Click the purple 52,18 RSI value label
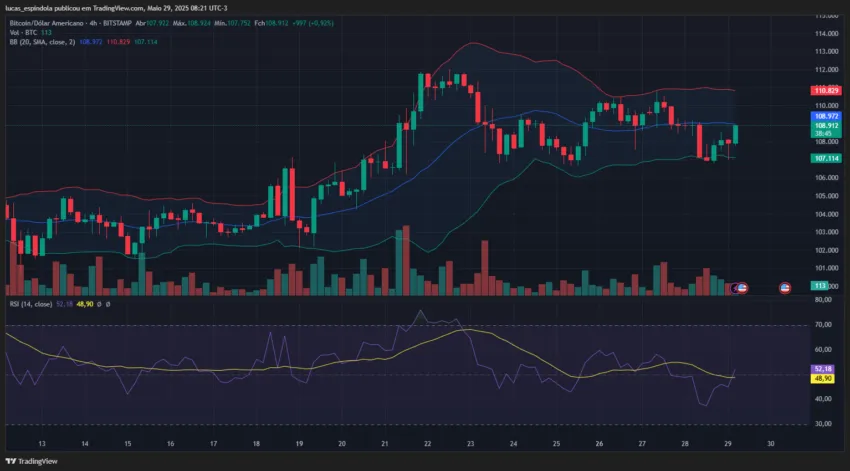This screenshot has height=471, width=850. 823,369
